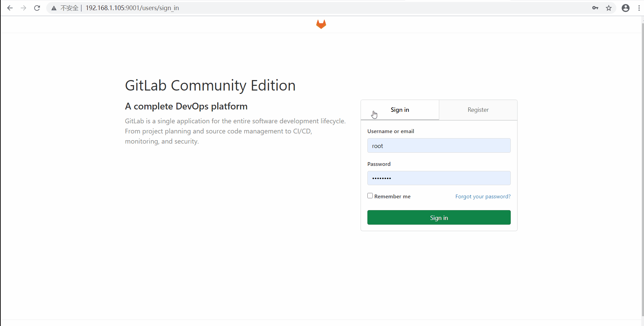Click the 'Username or email' label
This screenshot has width=644, height=326.
pyautogui.click(x=391, y=131)
